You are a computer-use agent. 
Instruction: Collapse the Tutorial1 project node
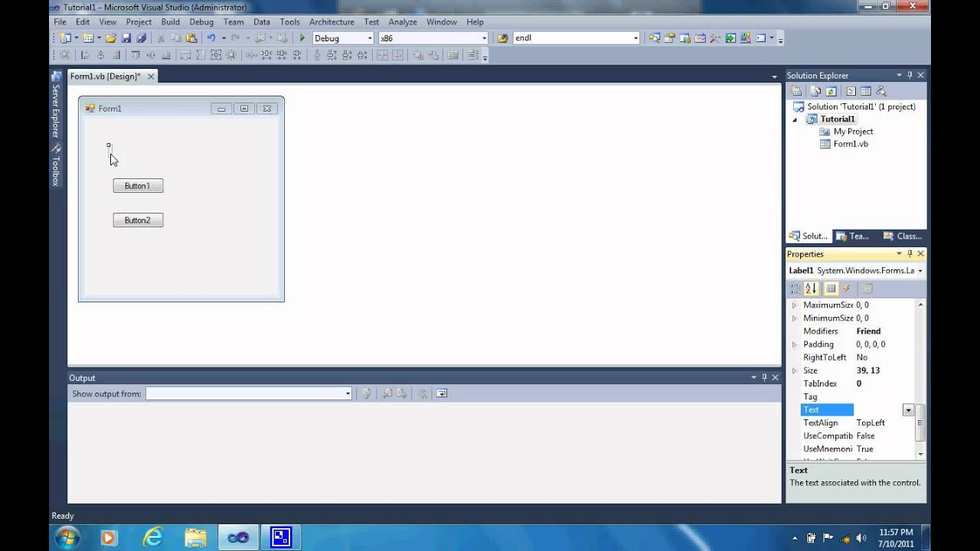pos(794,119)
